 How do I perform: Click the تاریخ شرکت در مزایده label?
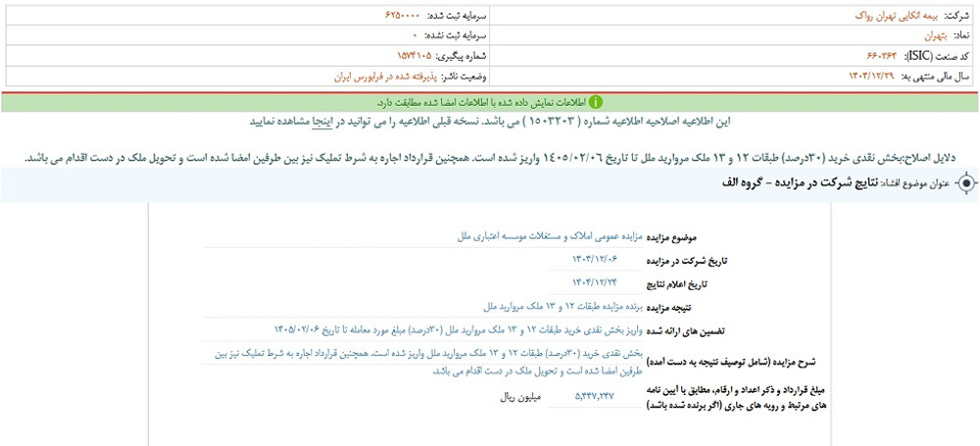[688, 261]
